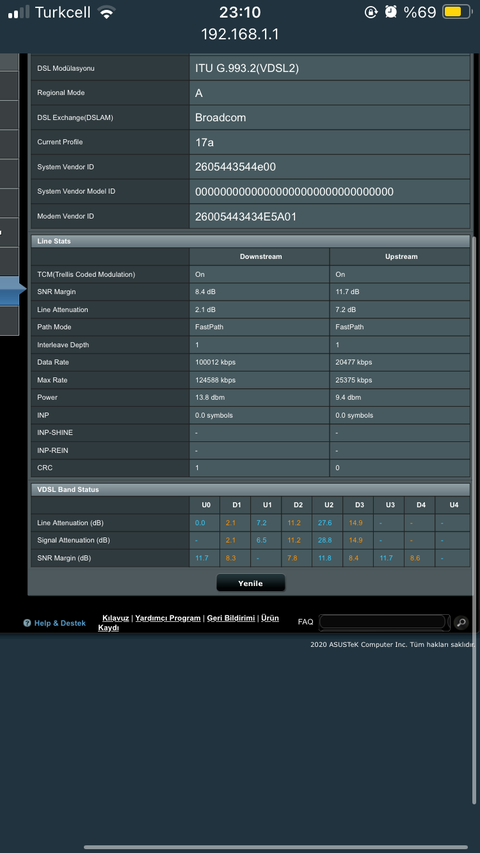This screenshot has width=480, height=853.
Task: Click the Line Stats section header
Action: click(250, 241)
